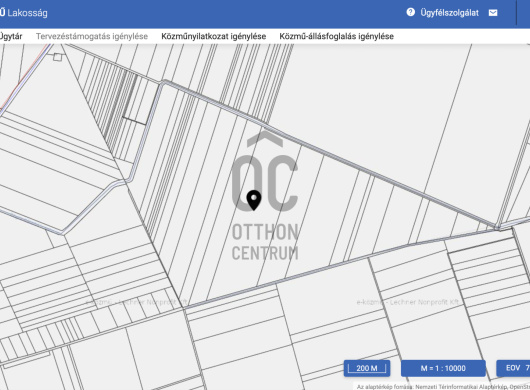Image resolution: width=530 pixels, height=390 pixels.
Task: Click the EOV coordinates button
Action: click(513, 368)
